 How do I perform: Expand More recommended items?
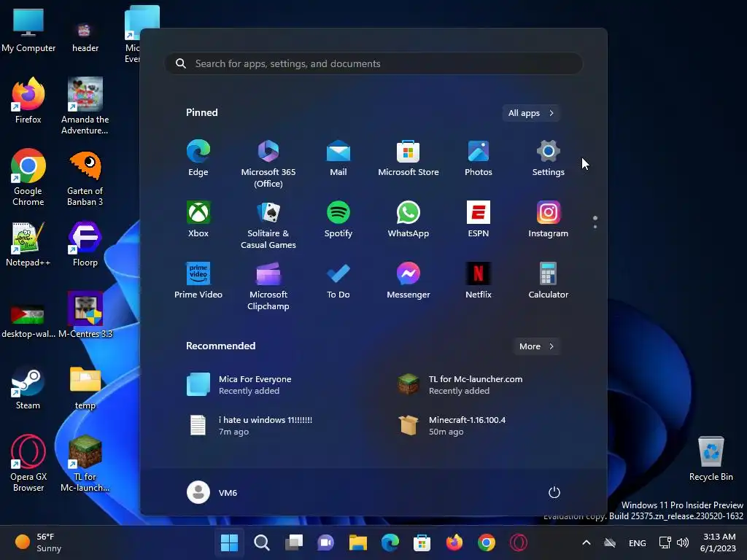click(x=536, y=346)
